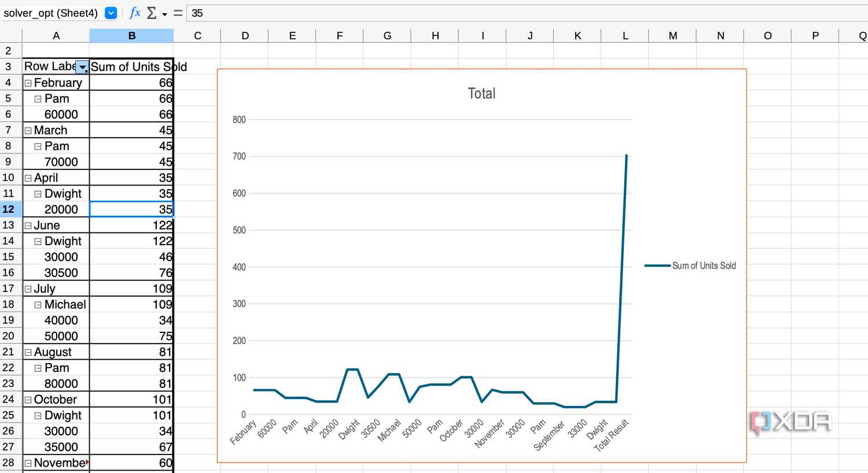Click the Sum sigma icon
Screen dimensions: 868x473
[x=152, y=13]
